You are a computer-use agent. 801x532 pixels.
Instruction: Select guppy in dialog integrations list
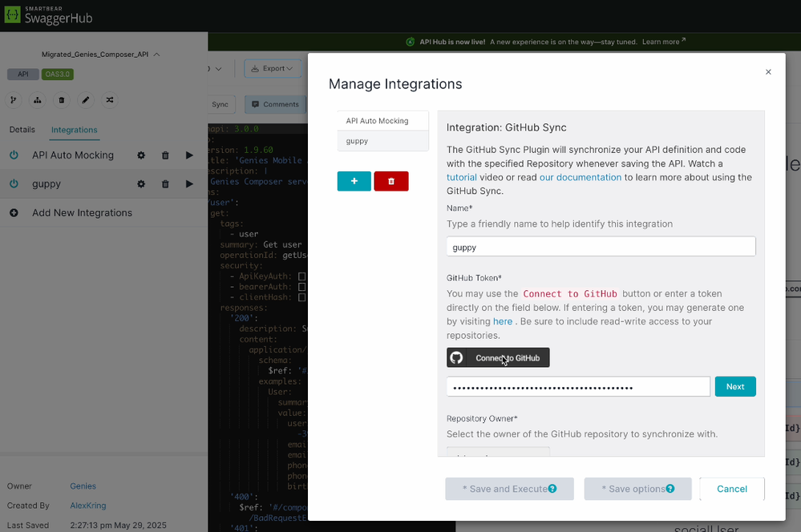coord(382,141)
